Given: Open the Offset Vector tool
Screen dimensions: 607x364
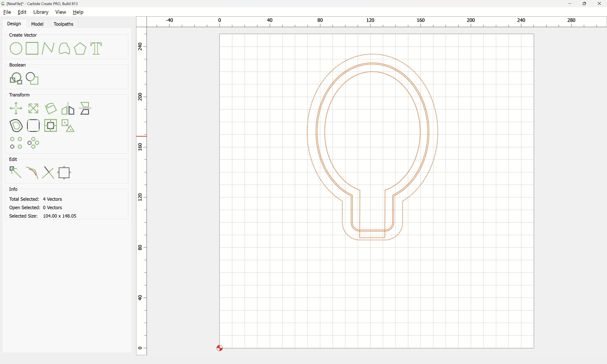Looking at the screenshot, I should [16, 126].
